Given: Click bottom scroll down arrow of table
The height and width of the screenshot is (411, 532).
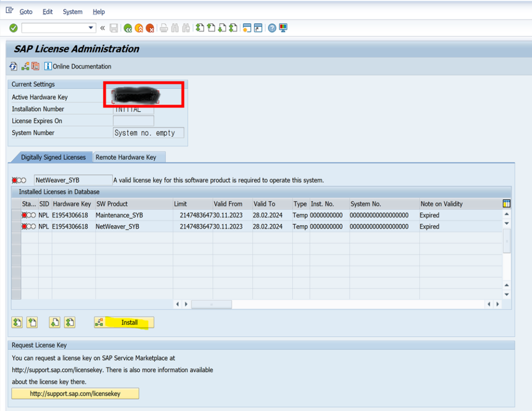Looking at the screenshot, I should (507, 294).
